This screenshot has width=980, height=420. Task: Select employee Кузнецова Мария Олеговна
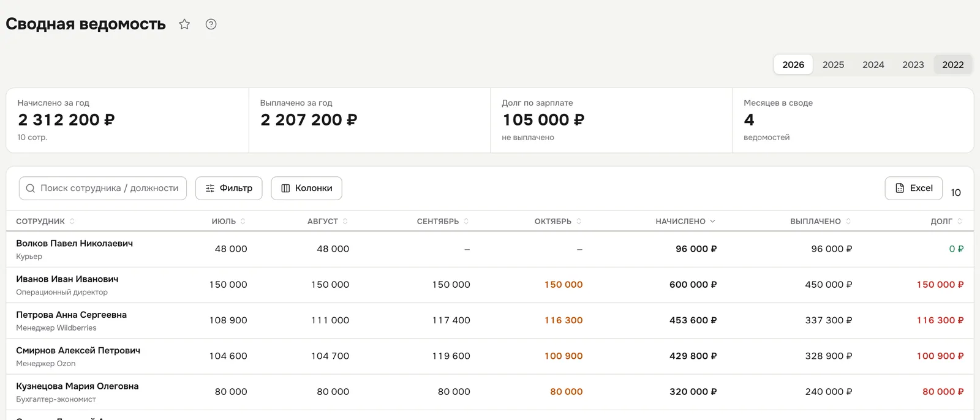click(x=77, y=386)
